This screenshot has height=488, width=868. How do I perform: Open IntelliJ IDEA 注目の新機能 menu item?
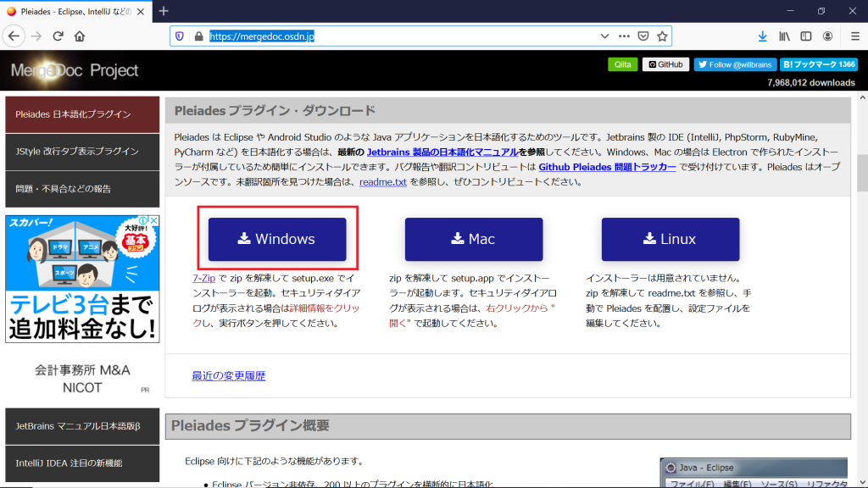(82, 463)
